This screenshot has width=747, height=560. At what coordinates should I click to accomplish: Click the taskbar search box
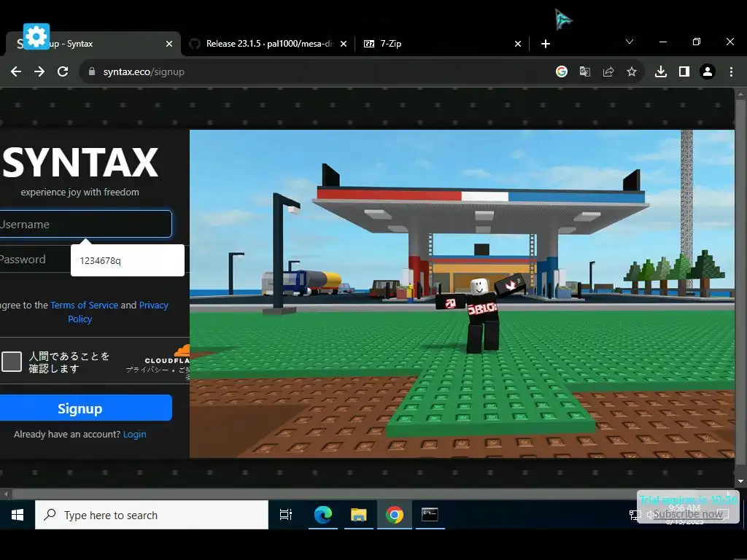152,515
